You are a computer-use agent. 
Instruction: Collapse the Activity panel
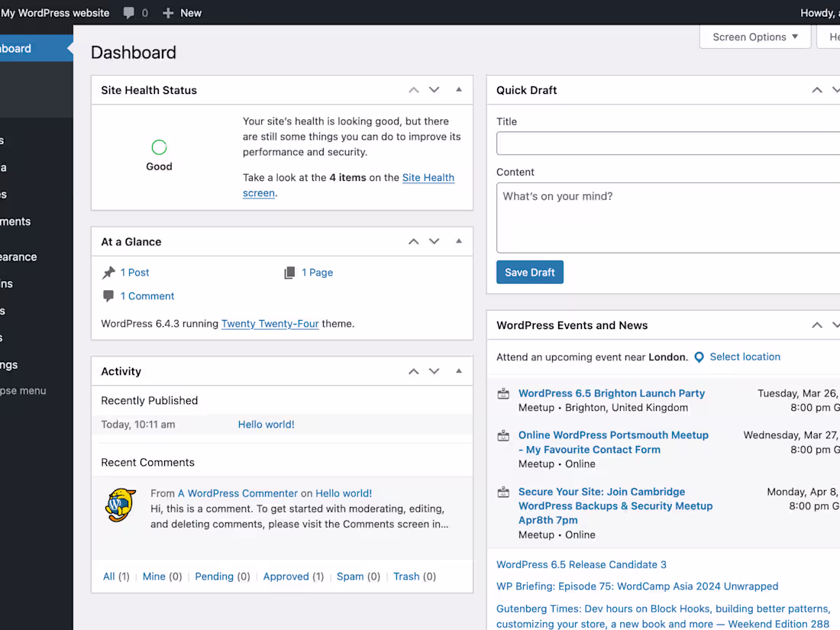click(459, 370)
